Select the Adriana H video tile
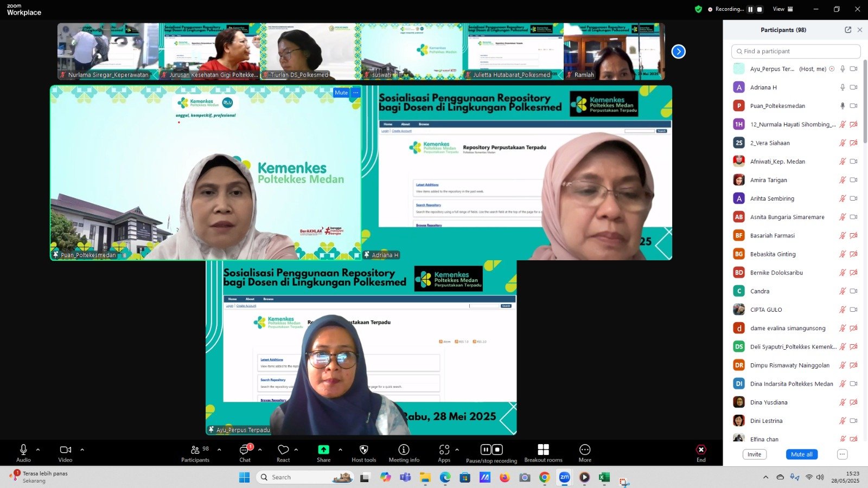The image size is (868, 488). (x=517, y=173)
